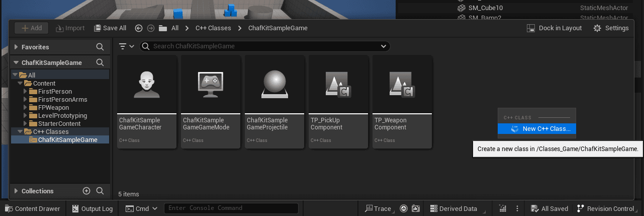
Task: Go back using the left arrow history icon
Action: click(x=139, y=28)
